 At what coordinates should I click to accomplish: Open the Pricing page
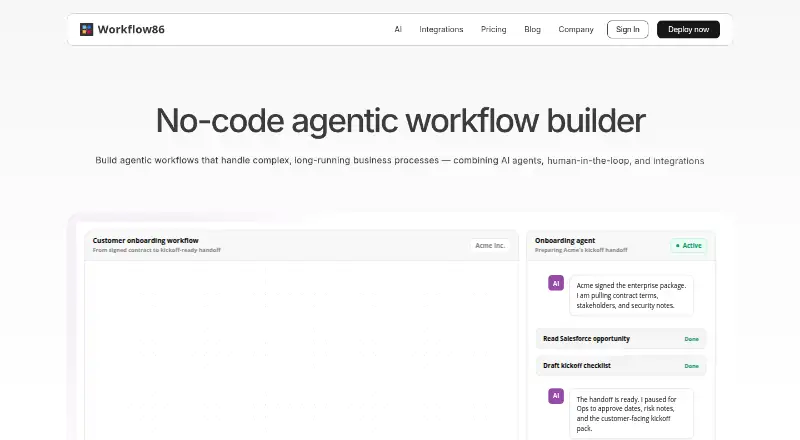tap(493, 30)
